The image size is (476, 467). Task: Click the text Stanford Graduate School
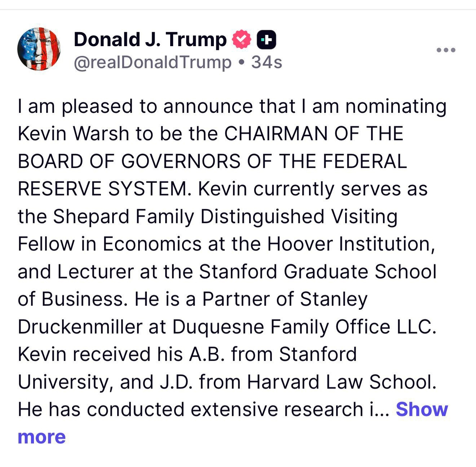[317, 272]
